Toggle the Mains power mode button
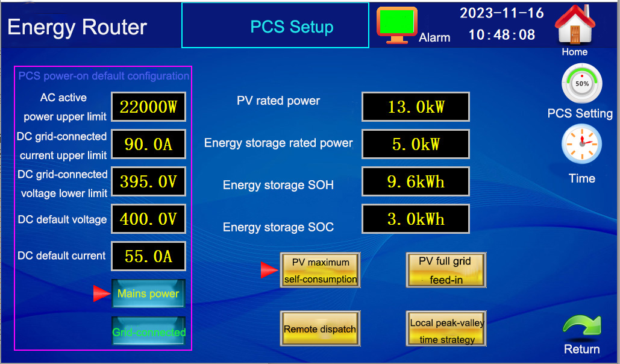The image size is (620, 364). point(148,293)
